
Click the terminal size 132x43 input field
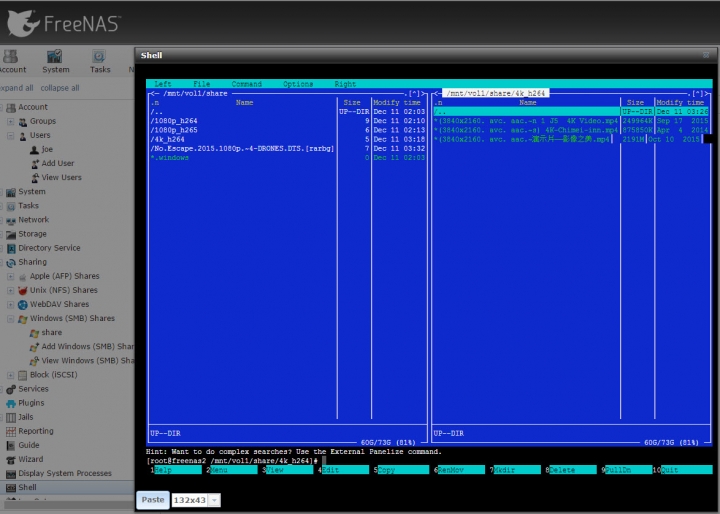190,500
